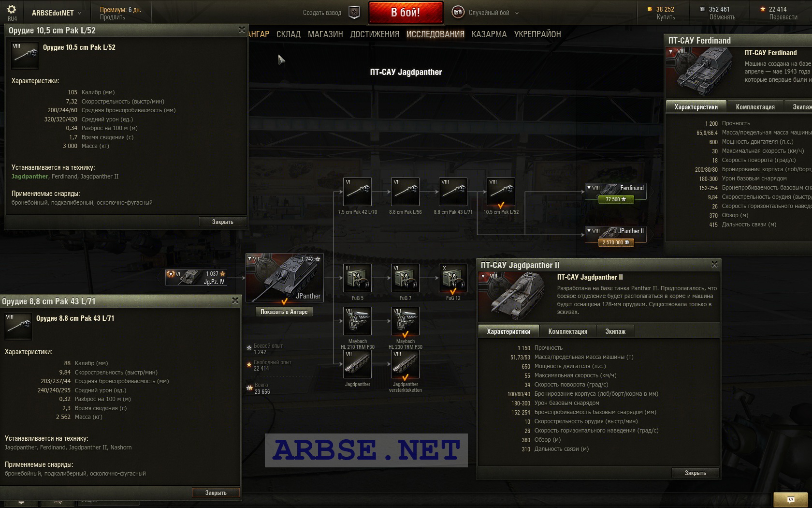The image size is (812, 508).
Task: Close the Орудие 10,5 cm Pak L/52 window via Закрыть
Action: coord(222,222)
